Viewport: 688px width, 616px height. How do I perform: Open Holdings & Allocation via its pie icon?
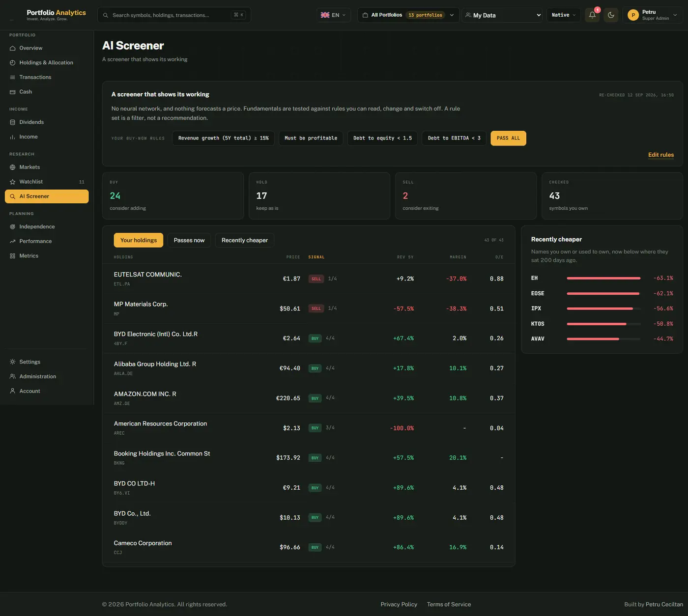[13, 63]
